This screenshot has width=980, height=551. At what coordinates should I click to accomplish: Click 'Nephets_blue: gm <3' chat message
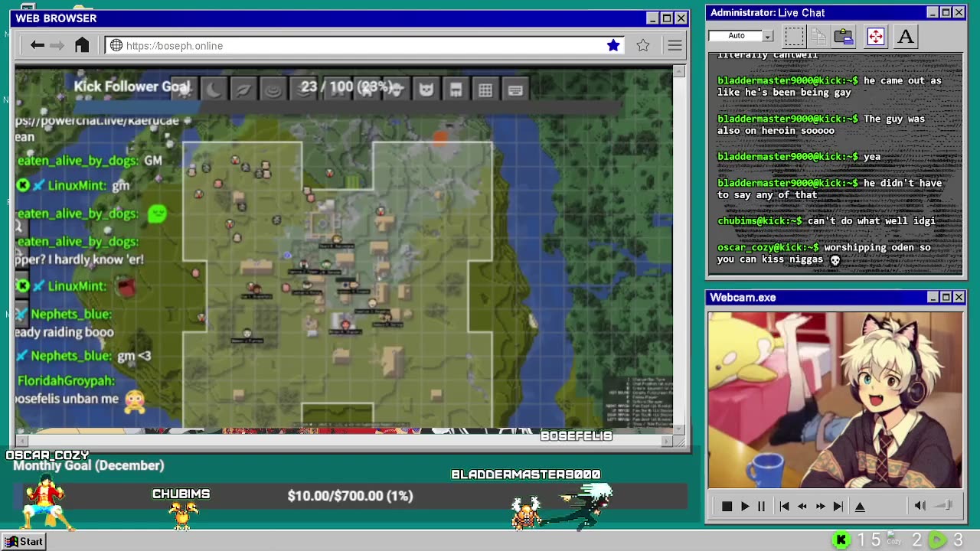pos(83,356)
